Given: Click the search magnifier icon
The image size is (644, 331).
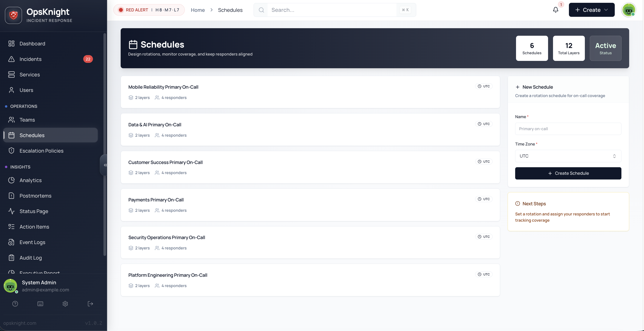Looking at the screenshot, I should (261, 10).
